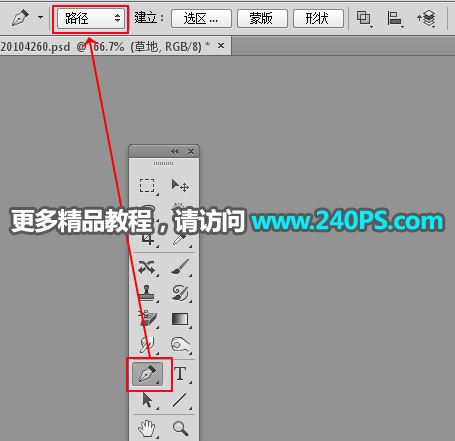Click the 蒙版 mask button

pyautogui.click(x=262, y=18)
